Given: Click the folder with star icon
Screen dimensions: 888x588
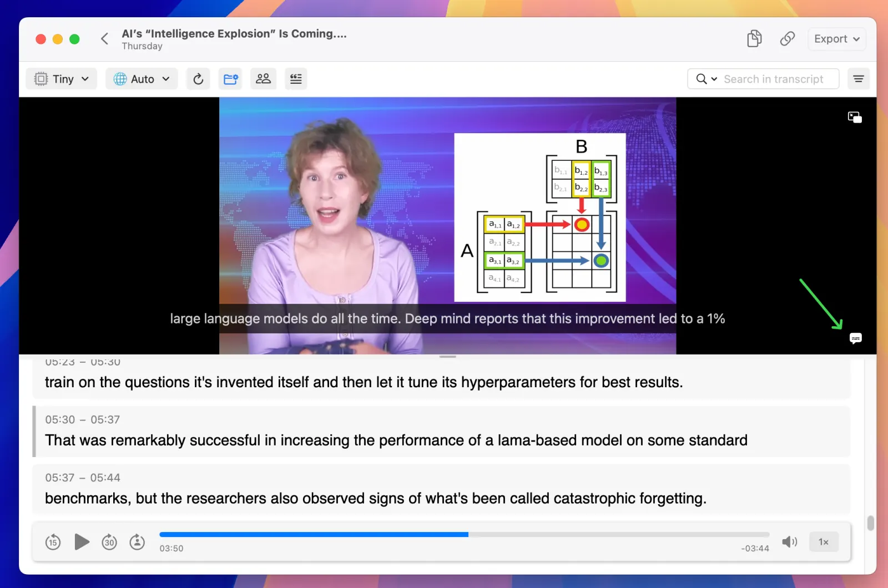Looking at the screenshot, I should coord(231,79).
